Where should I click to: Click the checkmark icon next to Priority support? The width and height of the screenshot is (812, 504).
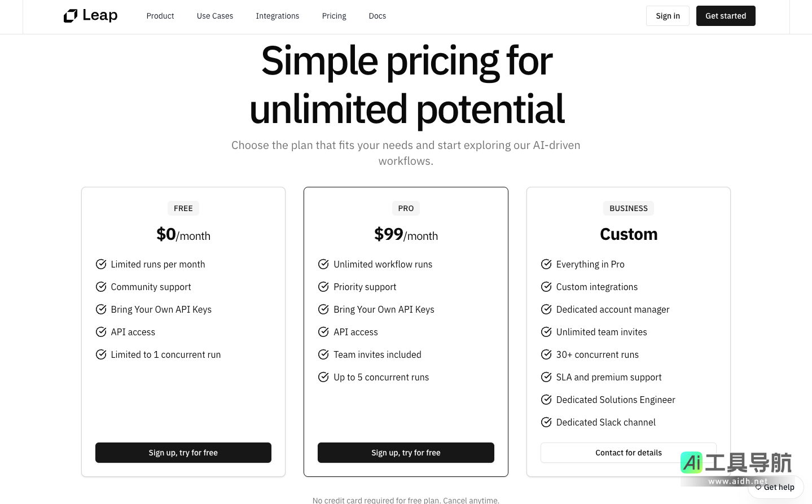pos(323,287)
